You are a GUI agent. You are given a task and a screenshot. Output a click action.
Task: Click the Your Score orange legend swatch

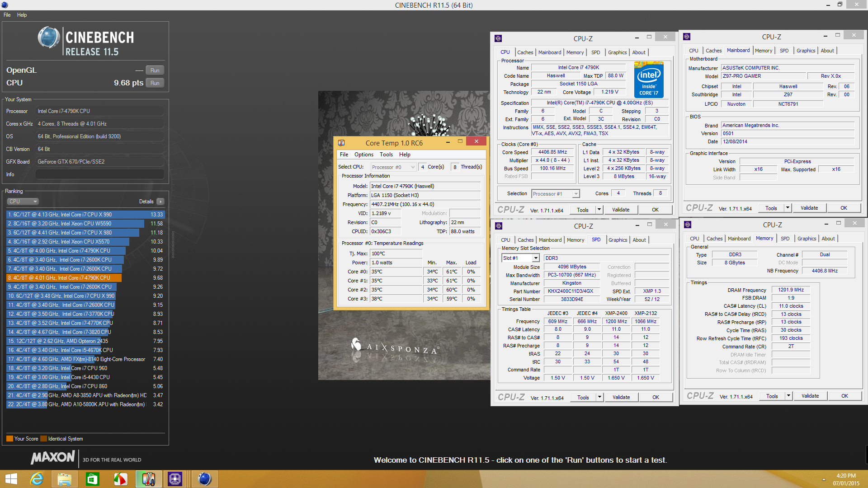pos(9,439)
